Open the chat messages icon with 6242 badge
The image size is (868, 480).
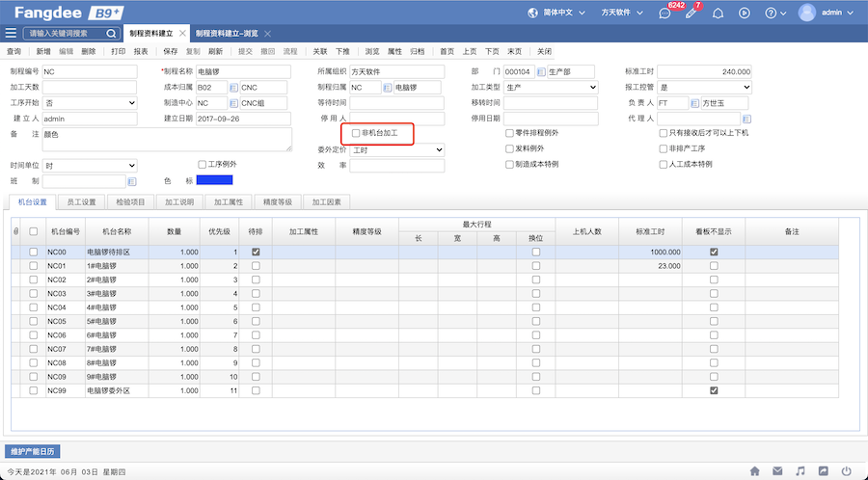(665, 13)
